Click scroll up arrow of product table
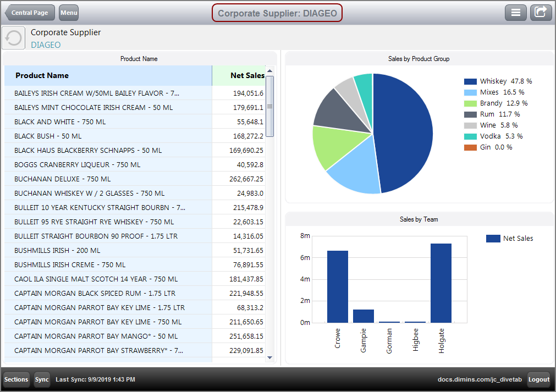Viewport: 556px width, 392px height. (x=270, y=71)
